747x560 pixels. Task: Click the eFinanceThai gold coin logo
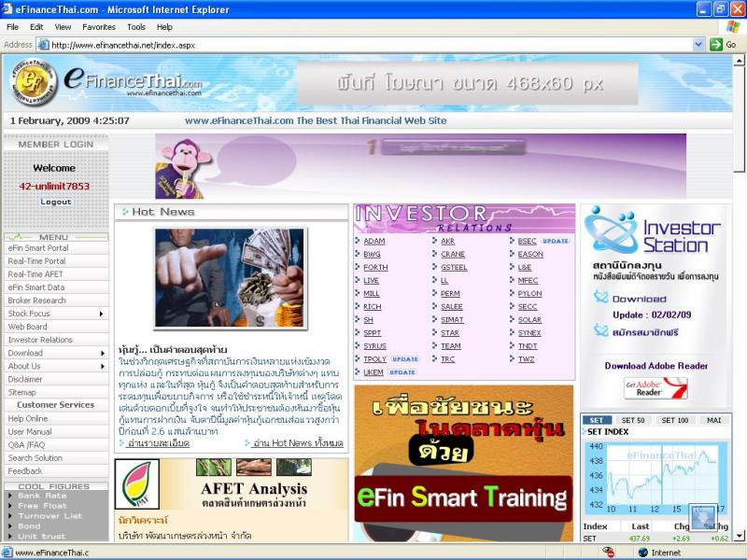(34, 82)
